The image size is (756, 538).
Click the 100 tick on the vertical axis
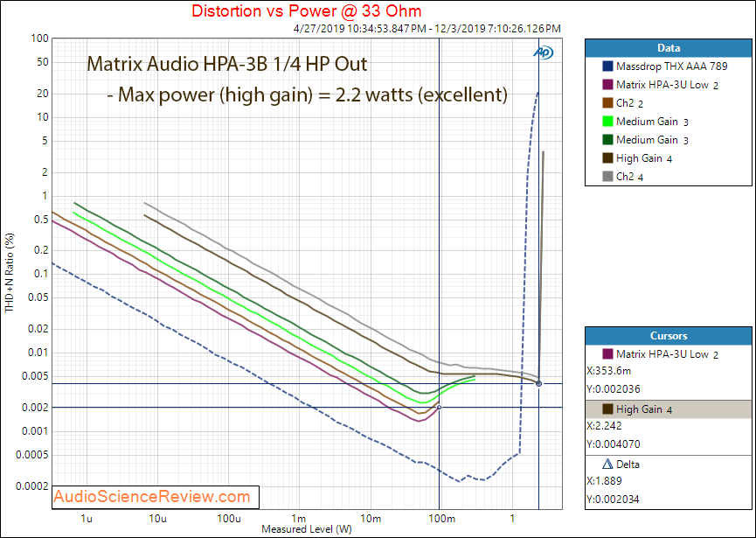41,38
